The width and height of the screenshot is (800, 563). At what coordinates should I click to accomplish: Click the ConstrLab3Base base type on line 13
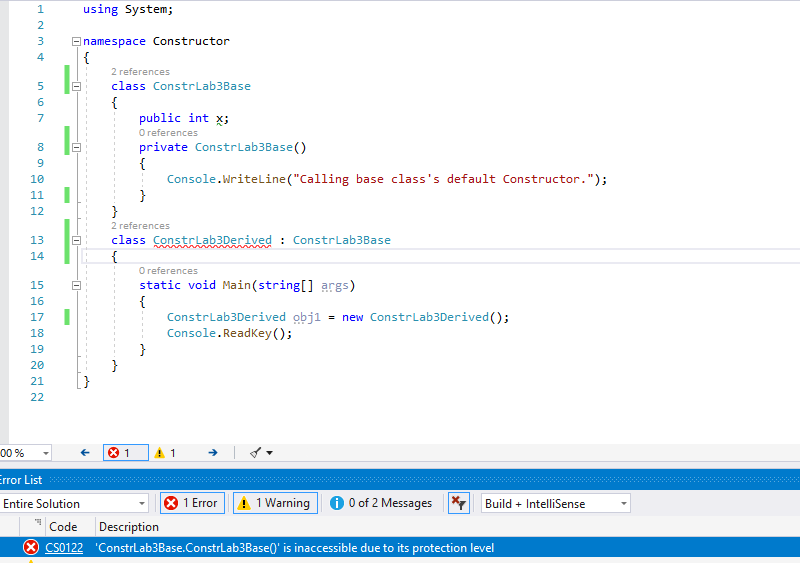pos(341,240)
